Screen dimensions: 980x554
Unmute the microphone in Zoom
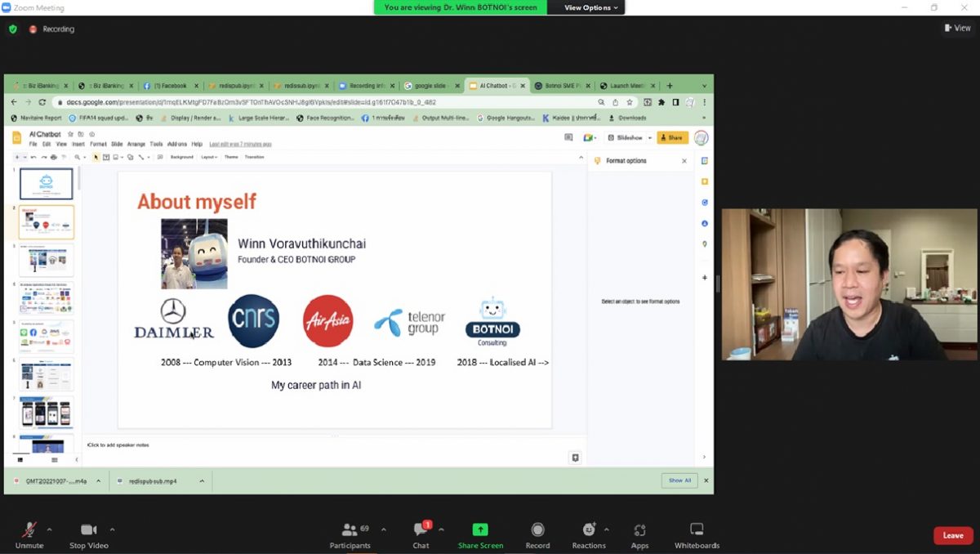[x=29, y=535]
